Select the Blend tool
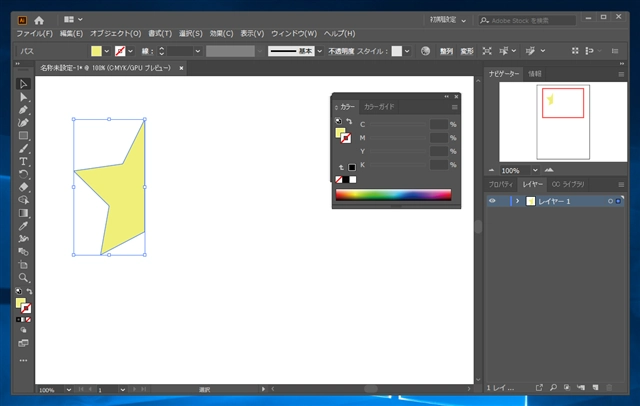The width and height of the screenshot is (640, 406). [x=23, y=252]
